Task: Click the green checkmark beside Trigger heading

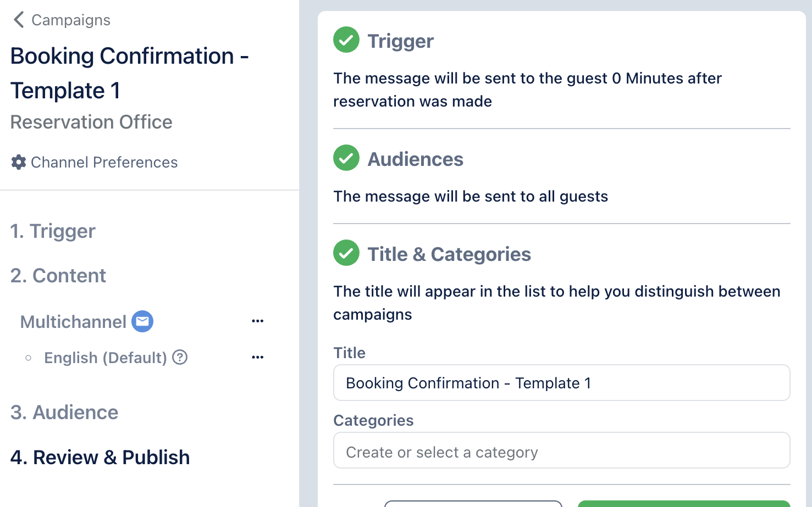Action: (x=346, y=40)
